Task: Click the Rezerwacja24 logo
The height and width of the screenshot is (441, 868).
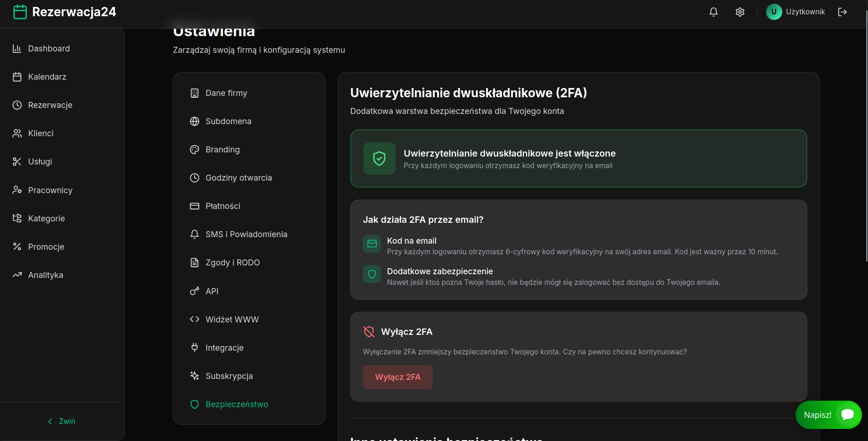Action: click(x=64, y=12)
